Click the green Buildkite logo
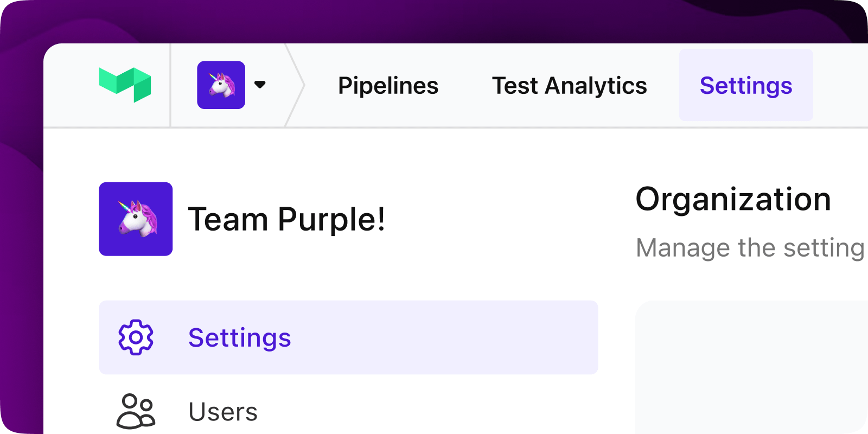The image size is (868, 434). click(x=125, y=84)
